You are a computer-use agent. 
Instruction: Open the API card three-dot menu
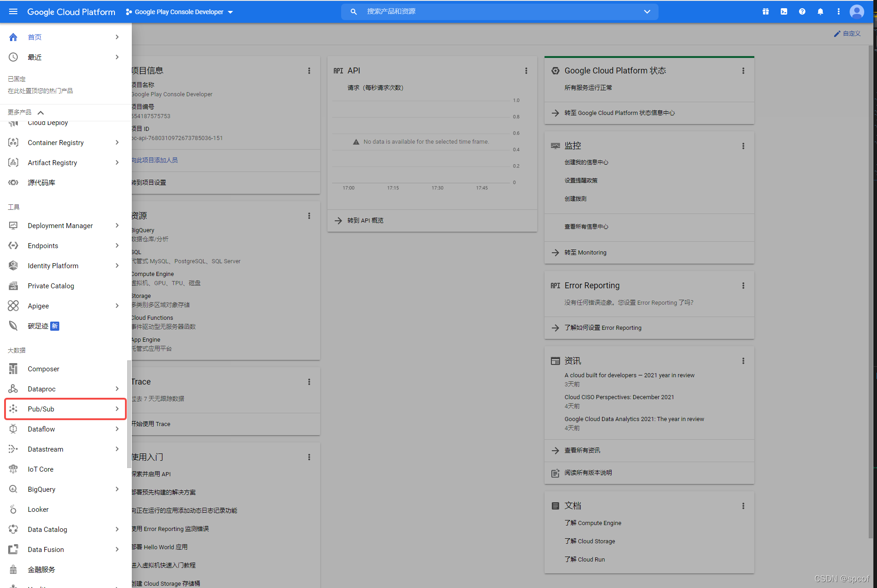[526, 71]
